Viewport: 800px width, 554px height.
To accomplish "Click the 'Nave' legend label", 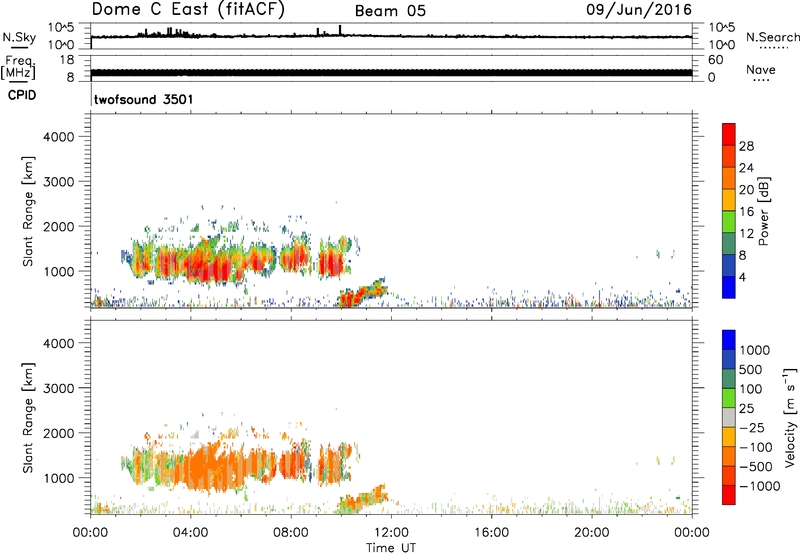I will click(761, 70).
